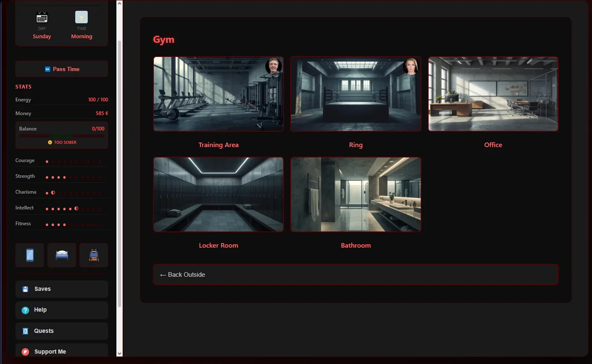
Task: Click the Bathroom label text
Action: [x=356, y=246]
